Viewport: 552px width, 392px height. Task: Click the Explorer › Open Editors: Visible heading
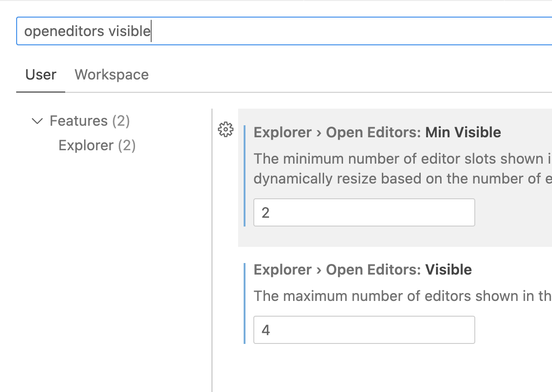pyautogui.click(x=362, y=269)
